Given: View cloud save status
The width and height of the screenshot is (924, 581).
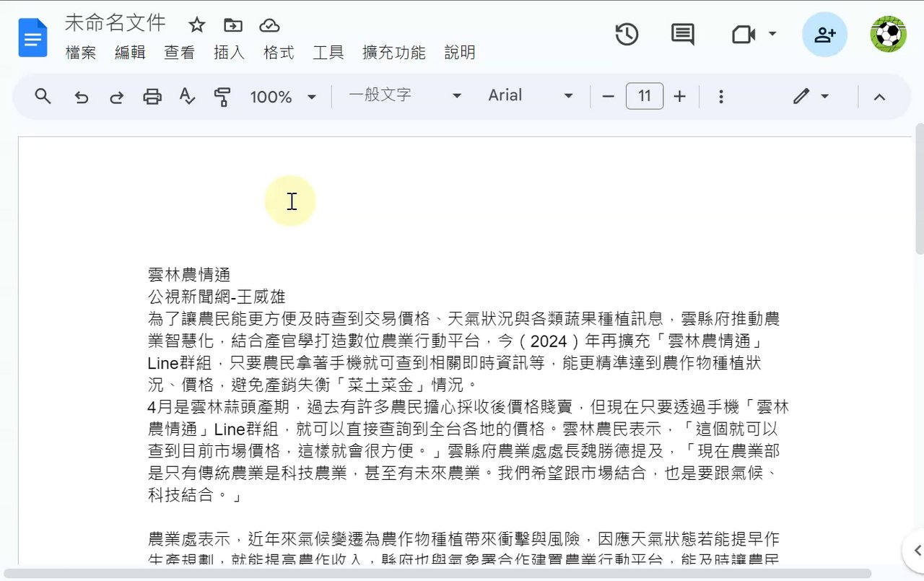Looking at the screenshot, I should pyautogui.click(x=269, y=26).
